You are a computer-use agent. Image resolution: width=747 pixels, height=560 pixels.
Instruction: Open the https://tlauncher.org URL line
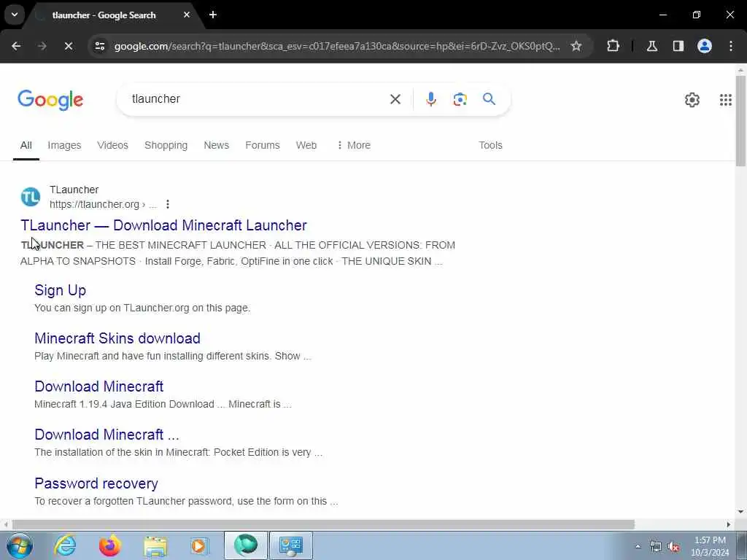(x=103, y=204)
